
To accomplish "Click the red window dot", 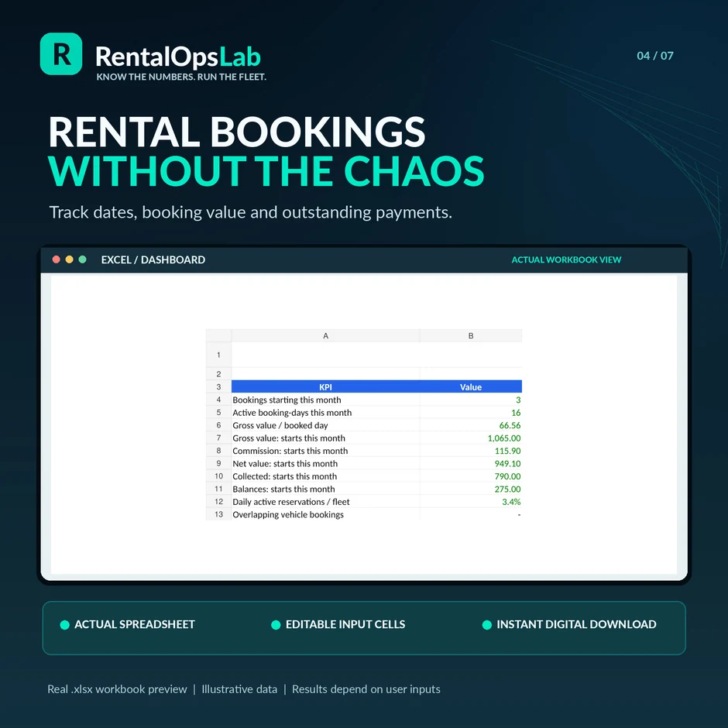I will 57,259.
